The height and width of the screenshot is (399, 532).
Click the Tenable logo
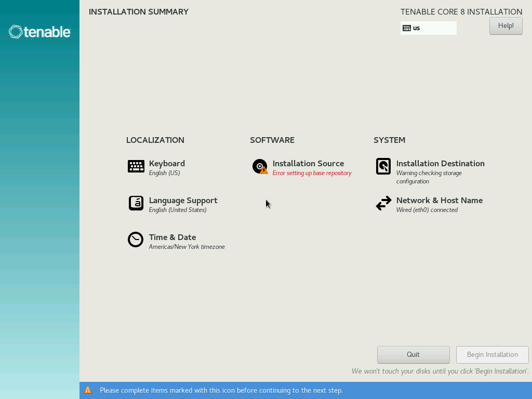pyautogui.click(x=39, y=32)
